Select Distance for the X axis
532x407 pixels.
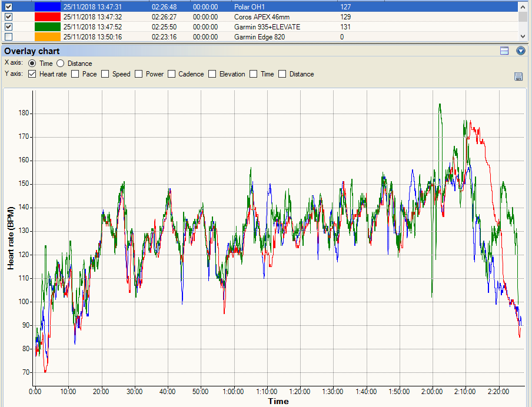pyautogui.click(x=61, y=64)
